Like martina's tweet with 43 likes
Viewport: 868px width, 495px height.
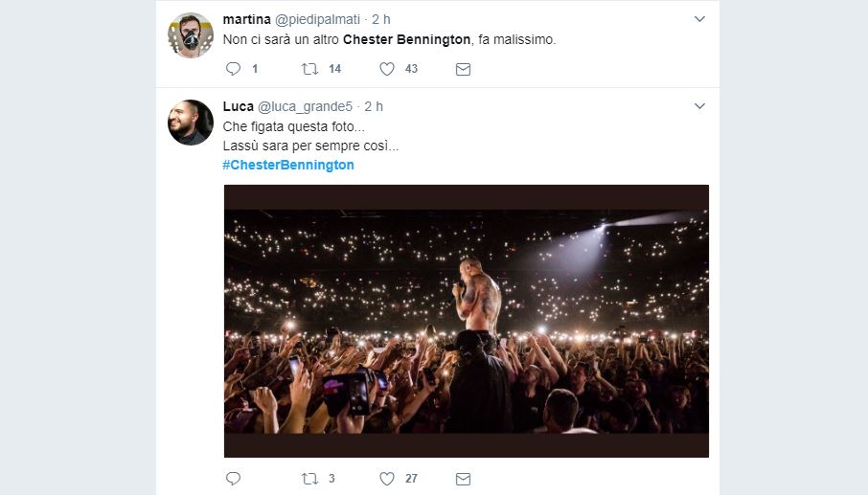tap(387, 69)
